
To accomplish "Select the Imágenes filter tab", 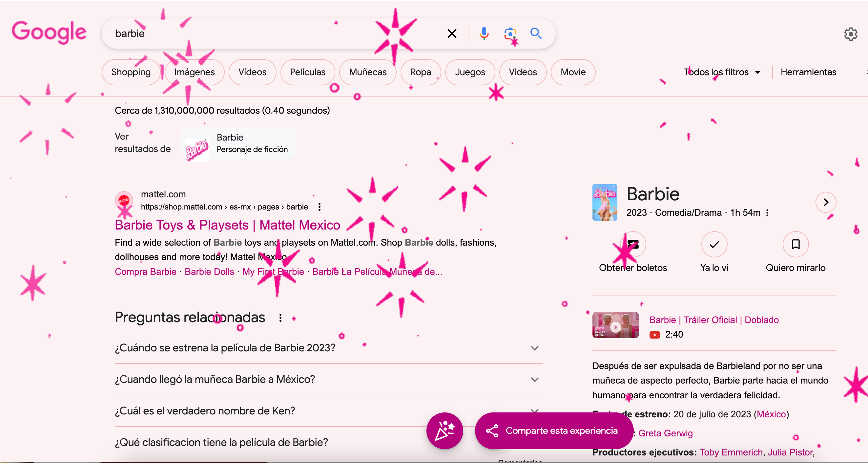I will (195, 72).
